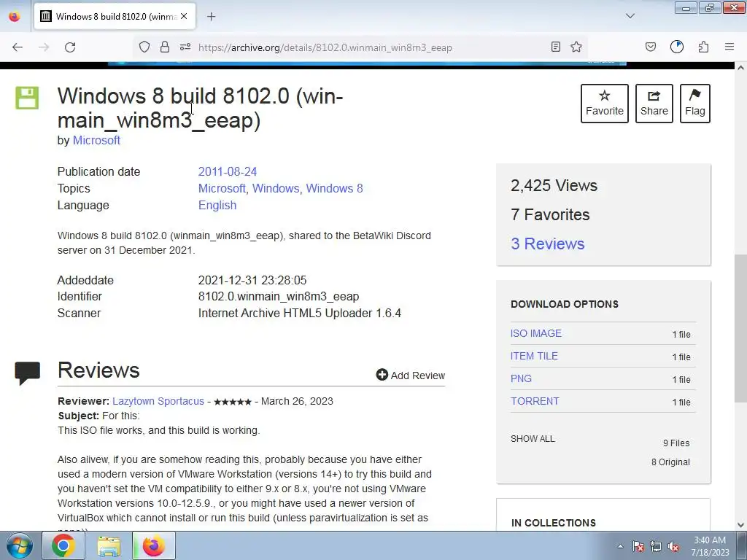Image resolution: width=747 pixels, height=560 pixels.
Task: Bookmark this page with the star icon
Action: pos(576,47)
